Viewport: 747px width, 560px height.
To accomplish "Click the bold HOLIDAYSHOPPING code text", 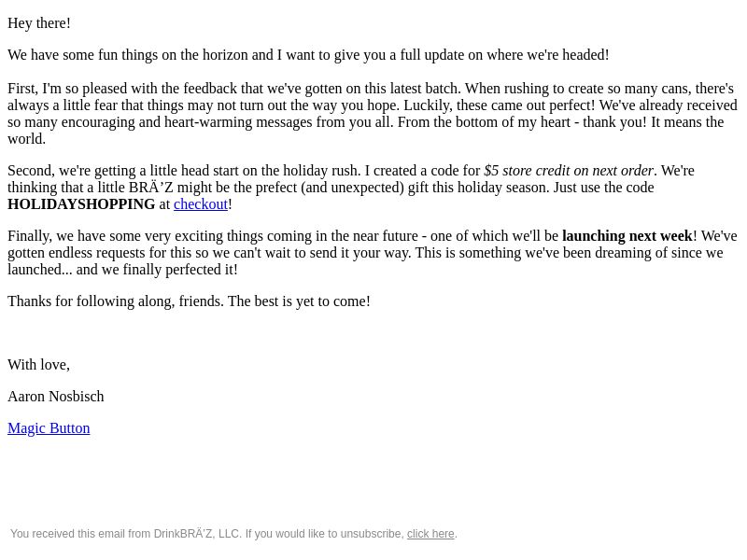I will click(81, 204).
